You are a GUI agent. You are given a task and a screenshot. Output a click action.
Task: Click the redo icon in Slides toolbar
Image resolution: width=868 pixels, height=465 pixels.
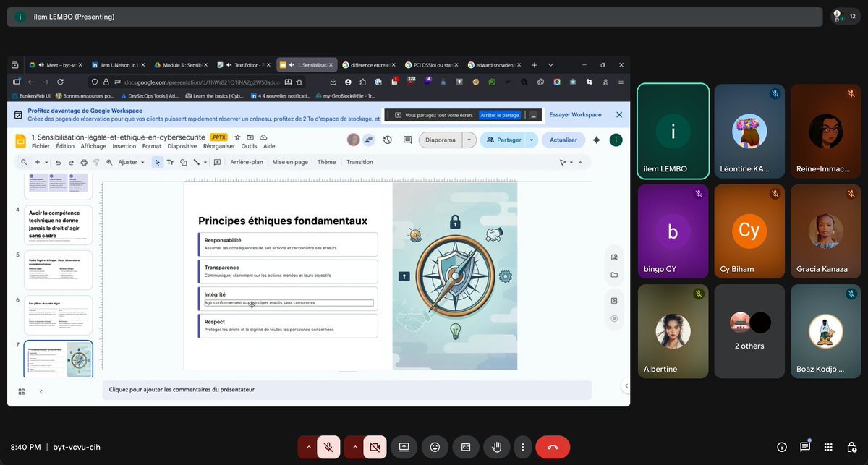pyautogui.click(x=71, y=162)
